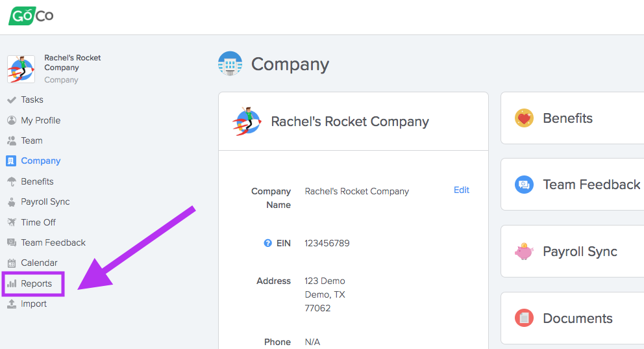The image size is (644, 349).
Task: Click the Rachel's Rocket Company card title
Action: (350, 122)
